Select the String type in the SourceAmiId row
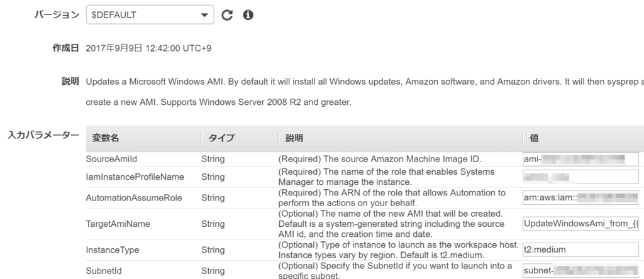This screenshot has width=644, height=279. (213, 159)
